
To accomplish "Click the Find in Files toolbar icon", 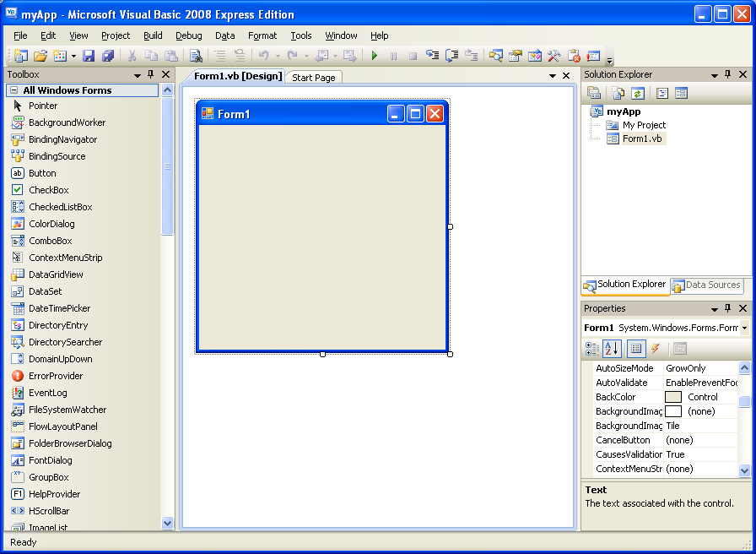I will pos(196,56).
